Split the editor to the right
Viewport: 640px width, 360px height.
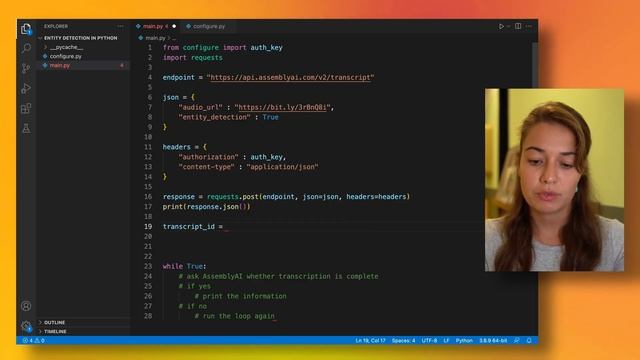[518, 26]
